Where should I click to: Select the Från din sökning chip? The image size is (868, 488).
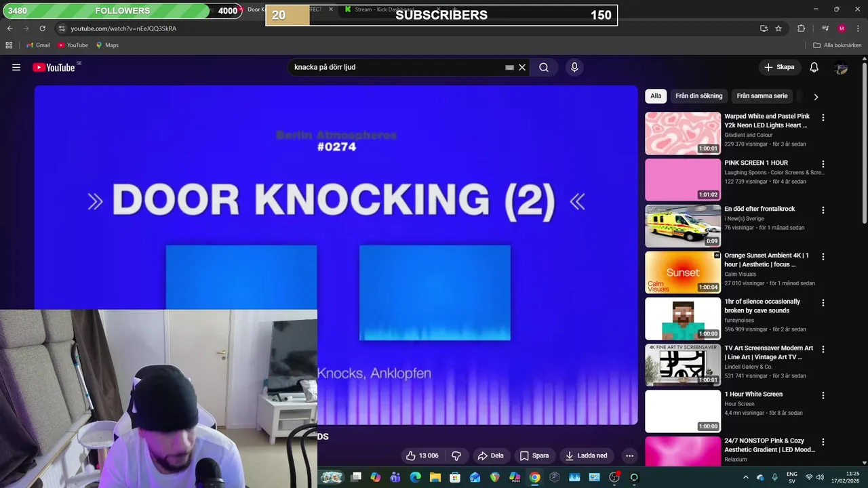click(698, 96)
